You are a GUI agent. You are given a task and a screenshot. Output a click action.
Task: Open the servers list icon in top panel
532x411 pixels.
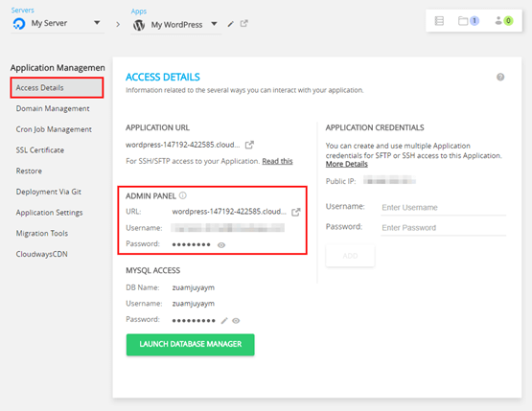(x=439, y=21)
